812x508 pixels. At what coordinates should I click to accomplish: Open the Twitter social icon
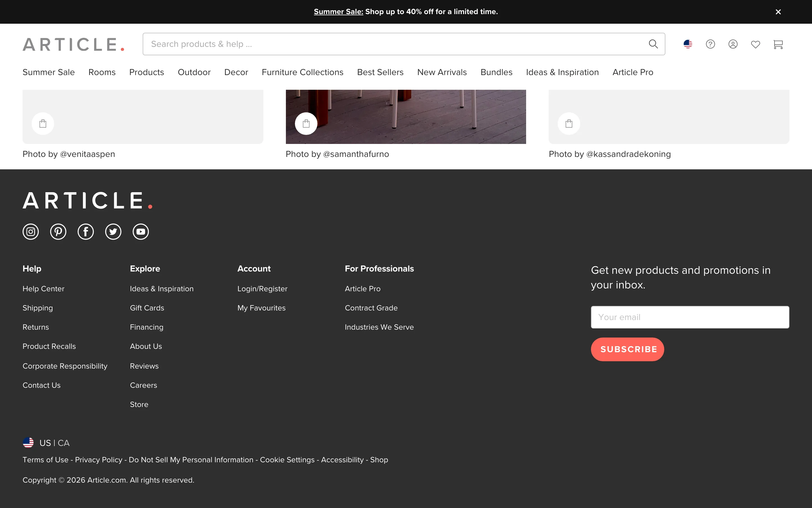click(113, 231)
